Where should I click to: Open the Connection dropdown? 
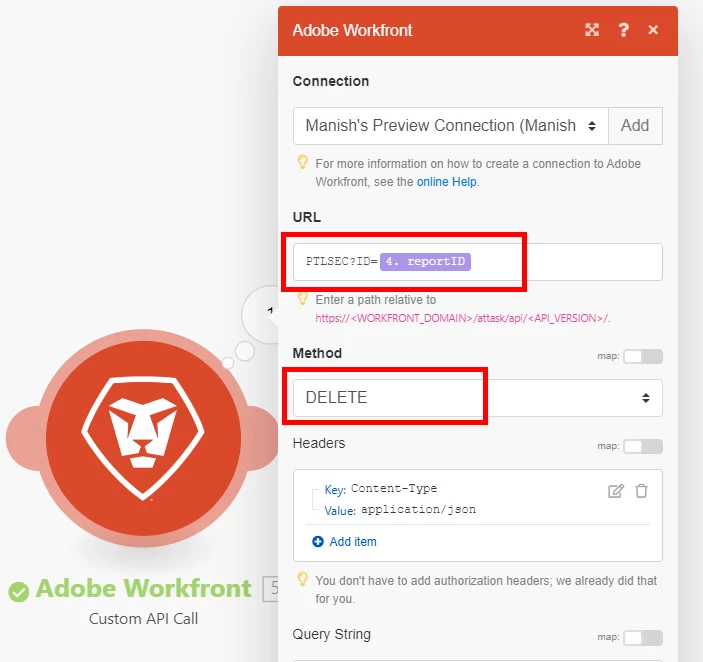[x=451, y=125]
